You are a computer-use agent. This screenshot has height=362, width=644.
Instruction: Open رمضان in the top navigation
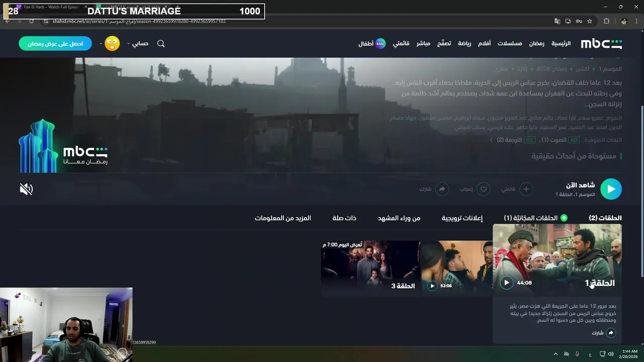click(x=536, y=44)
